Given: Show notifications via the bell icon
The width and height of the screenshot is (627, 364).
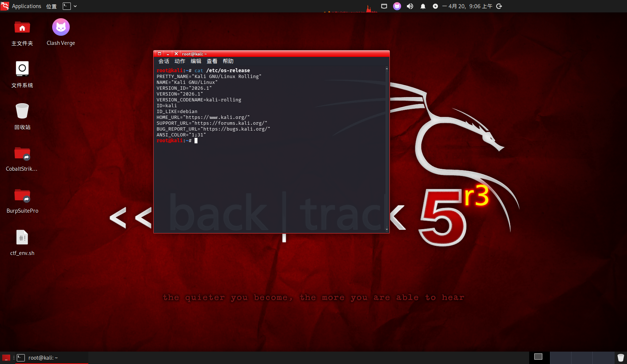Looking at the screenshot, I should [423, 6].
